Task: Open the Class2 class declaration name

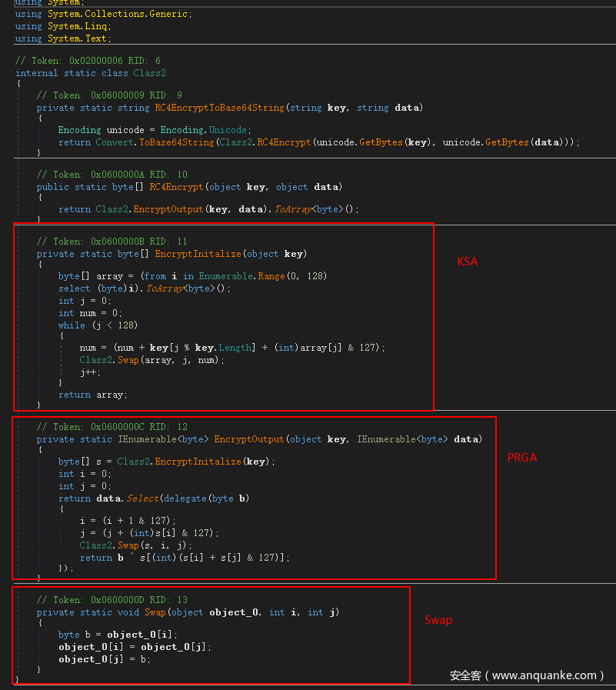Action: point(149,73)
